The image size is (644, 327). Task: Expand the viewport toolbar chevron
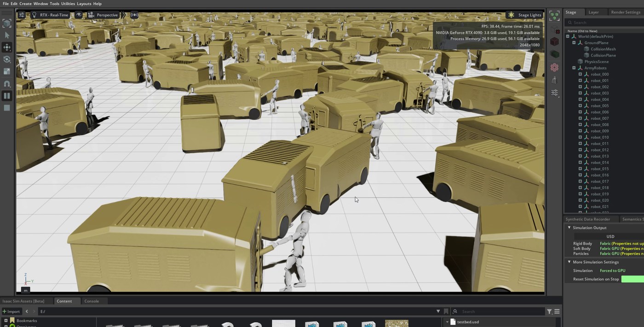click(123, 15)
